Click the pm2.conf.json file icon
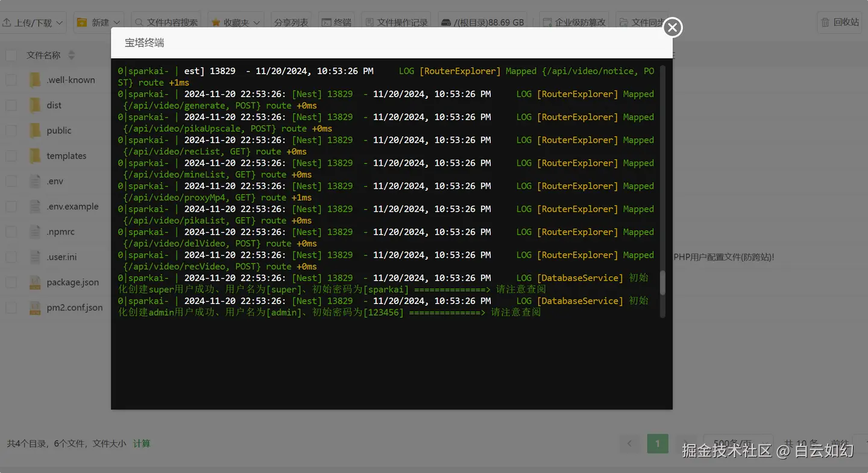The height and width of the screenshot is (473, 868). point(35,308)
